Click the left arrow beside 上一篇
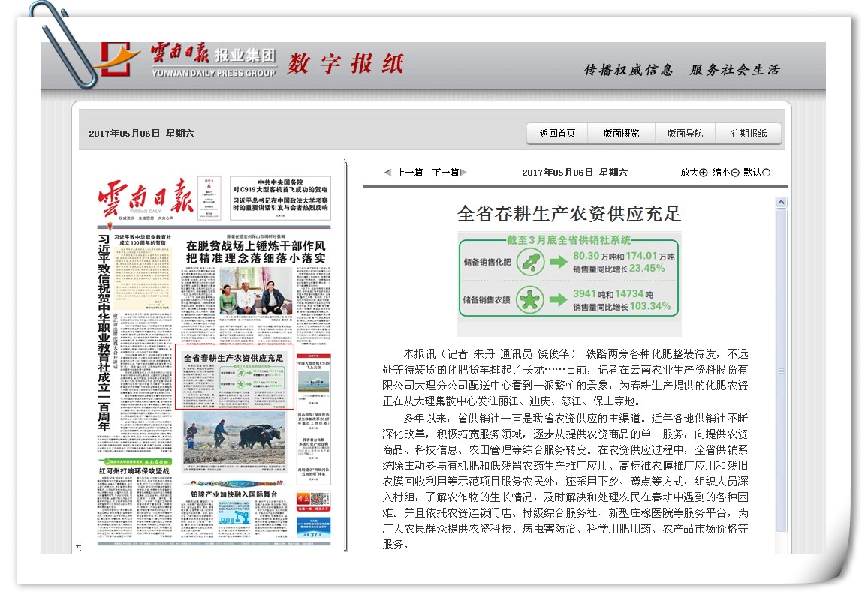Image resolution: width=868 pixels, height=601 pixels. click(x=387, y=173)
